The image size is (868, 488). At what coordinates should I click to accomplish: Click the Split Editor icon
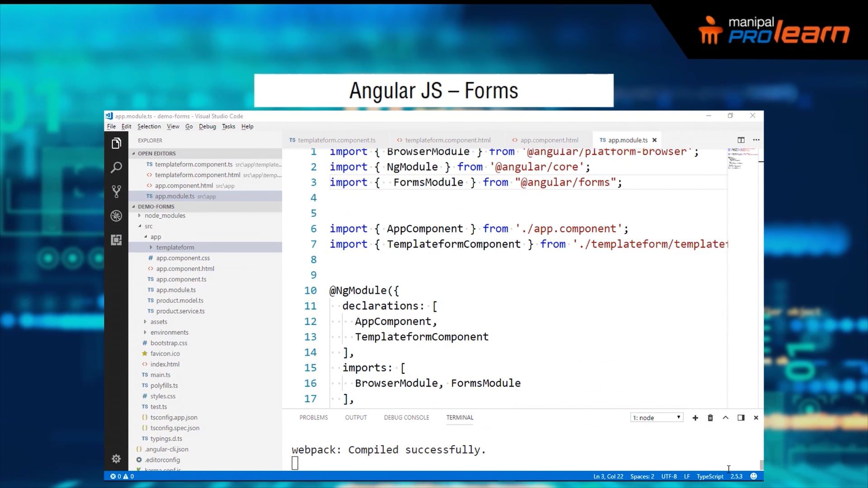pyautogui.click(x=741, y=140)
